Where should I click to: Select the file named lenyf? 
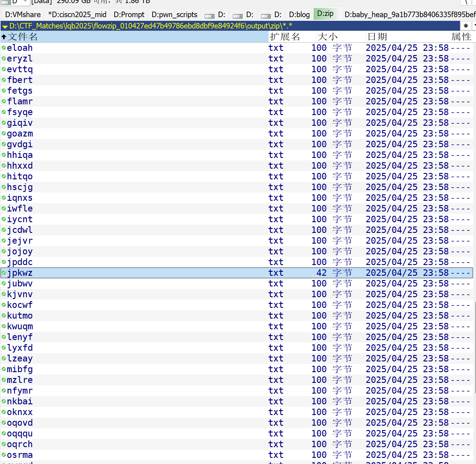point(20,337)
